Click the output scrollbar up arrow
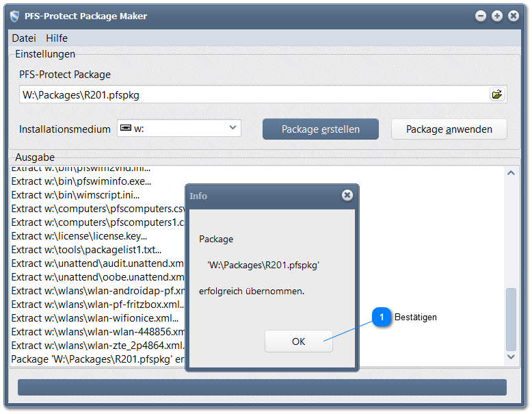Screen dimensions: 532x414 511,173
